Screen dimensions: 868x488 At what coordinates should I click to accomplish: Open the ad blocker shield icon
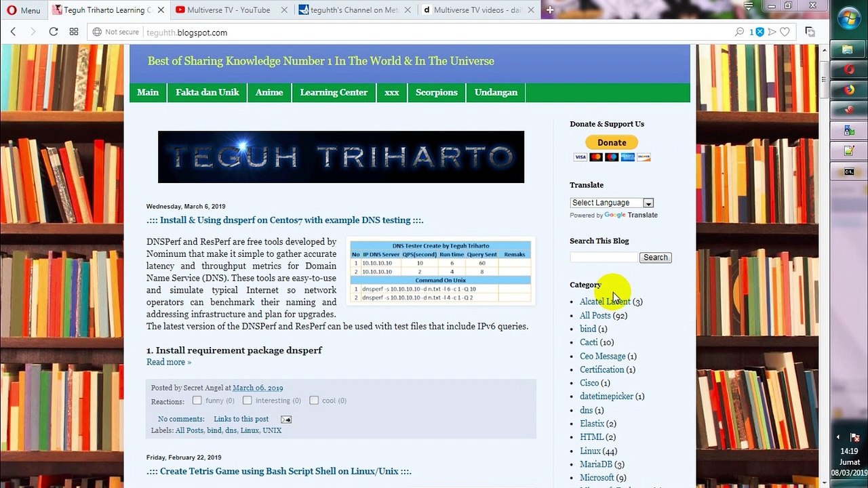760,32
